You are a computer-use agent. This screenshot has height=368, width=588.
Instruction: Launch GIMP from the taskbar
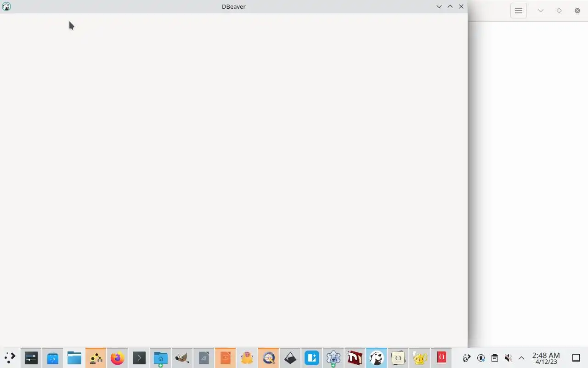coord(182,357)
